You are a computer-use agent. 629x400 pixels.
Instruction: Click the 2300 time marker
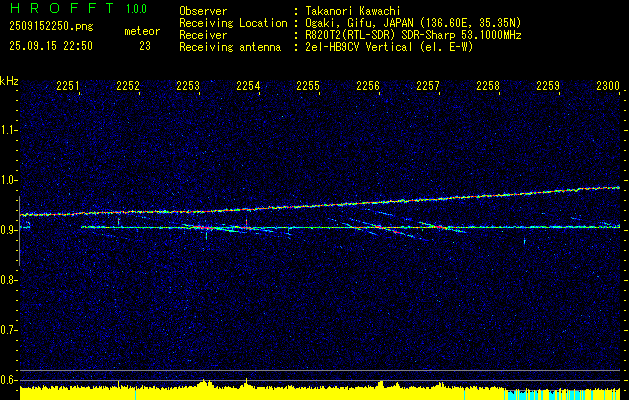[x=608, y=86]
